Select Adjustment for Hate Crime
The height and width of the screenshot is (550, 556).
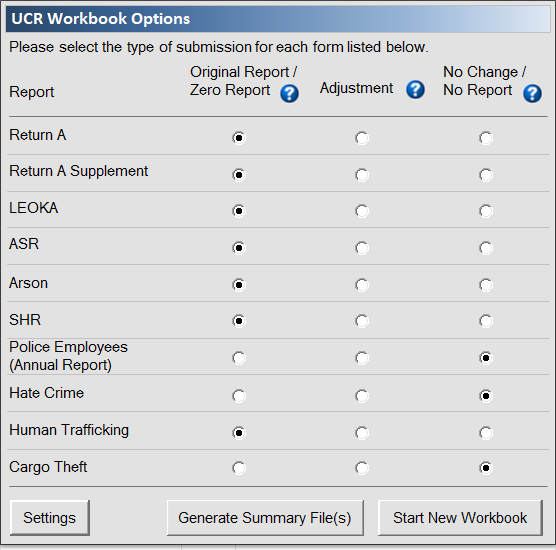pyautogui.click(x=362, y=396)
